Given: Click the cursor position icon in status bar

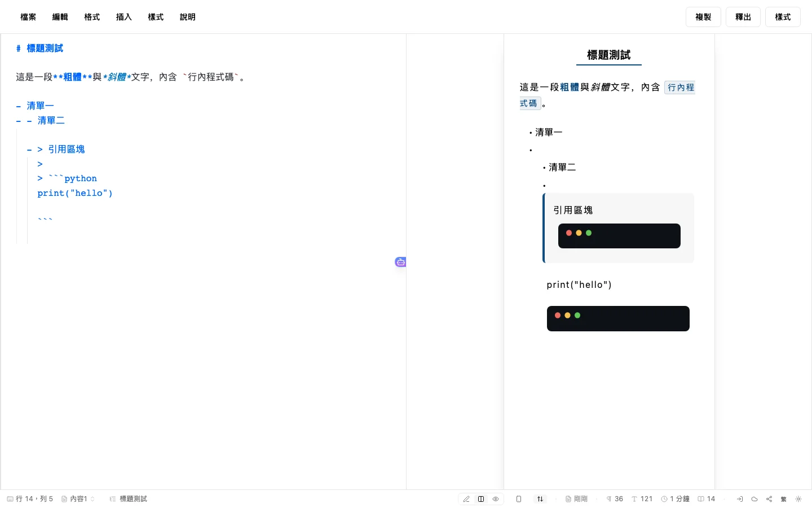Looking at the screenshot, I should 10,499.
